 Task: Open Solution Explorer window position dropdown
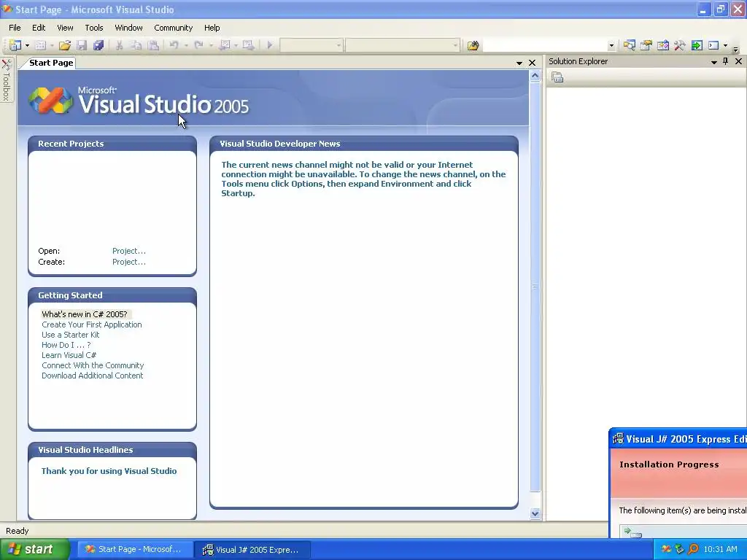click(713, 62)
